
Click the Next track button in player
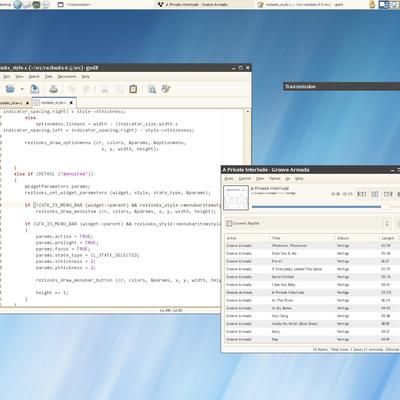click(388, 194)
